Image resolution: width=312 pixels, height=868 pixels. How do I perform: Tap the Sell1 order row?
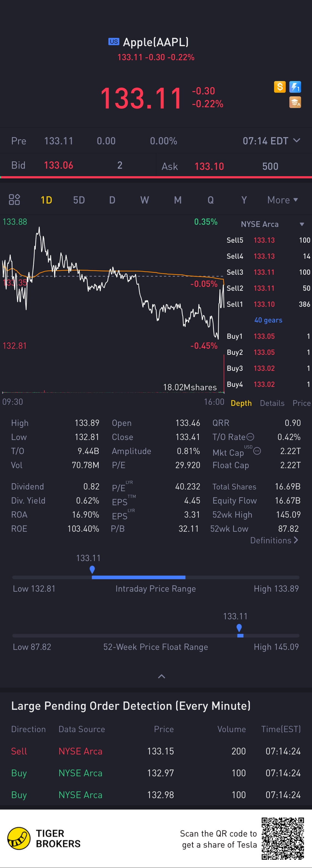pyautogui.click(x=268, y=304)
